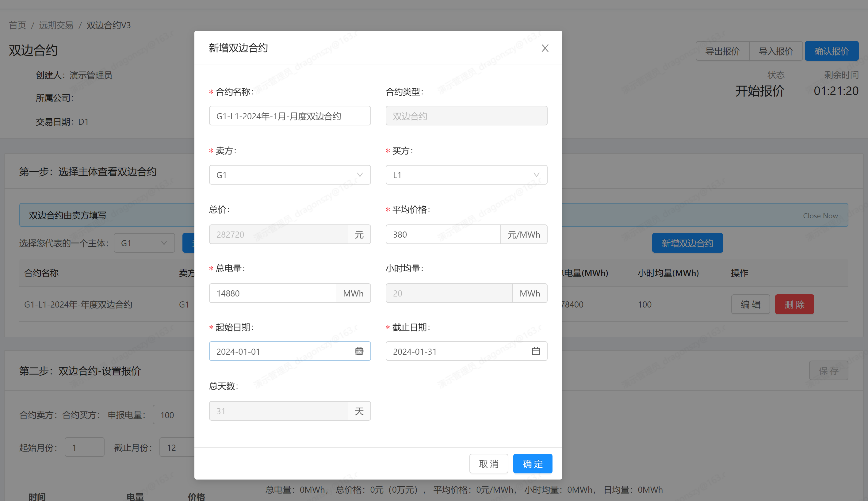Click the background 新增双边合约 blue button
The height and width of the screenshot is (501, 868).
687,243
